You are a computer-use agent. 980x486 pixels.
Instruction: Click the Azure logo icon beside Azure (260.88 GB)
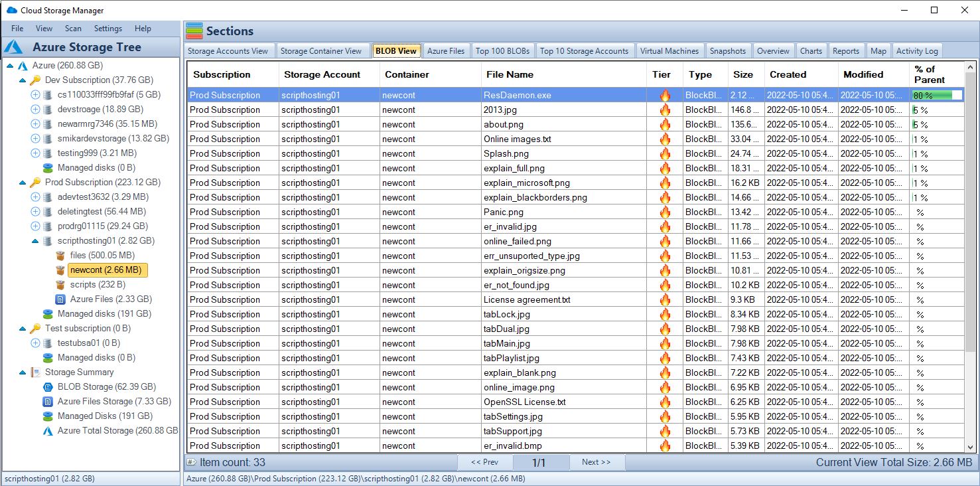(22, 66)
